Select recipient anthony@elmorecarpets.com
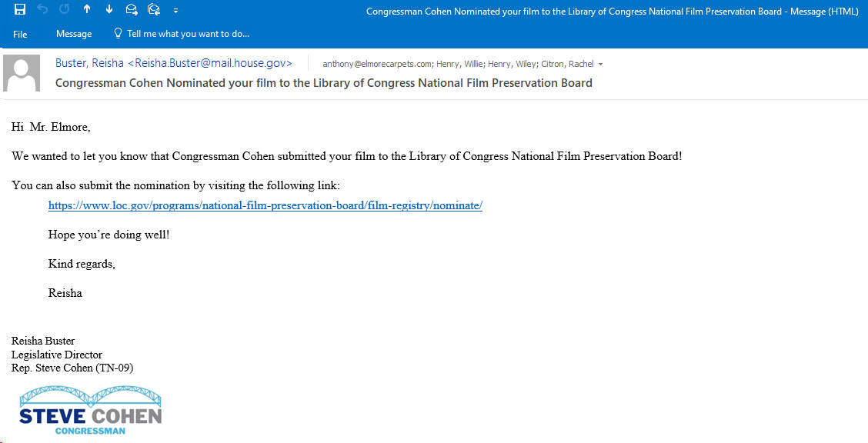The height and width of the screenshot is (443, 868). (x=377, y=64)
